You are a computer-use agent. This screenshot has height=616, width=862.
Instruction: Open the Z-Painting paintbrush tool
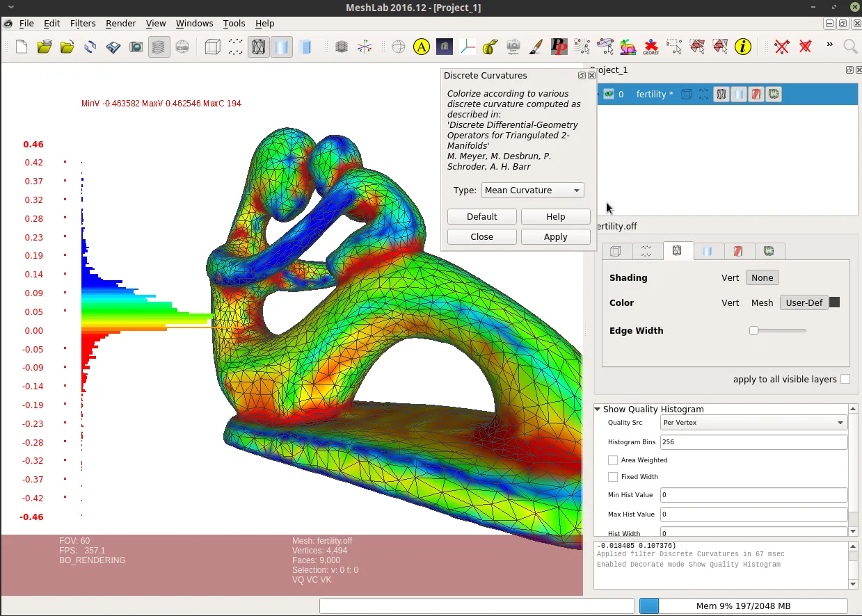coord(536,47)
